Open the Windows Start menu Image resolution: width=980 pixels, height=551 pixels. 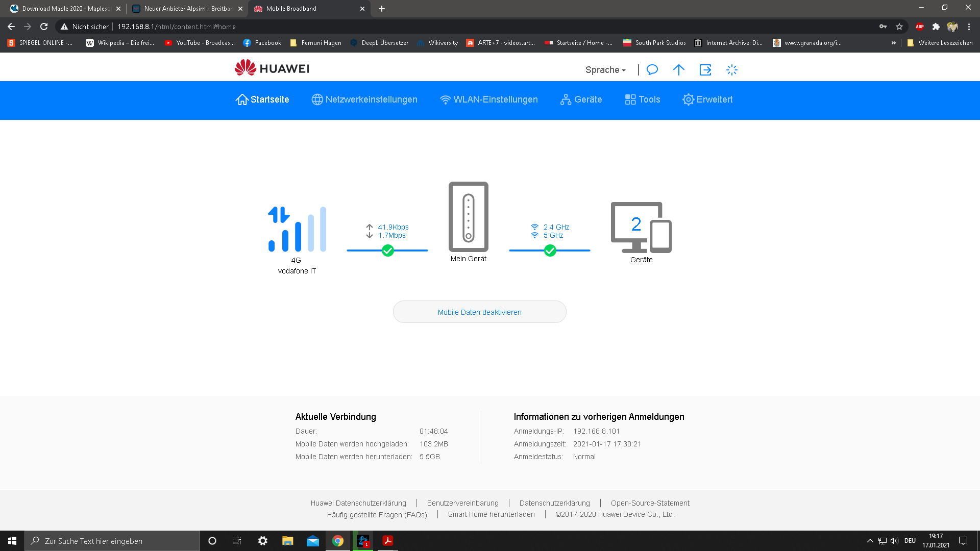click(x=12, y=541)
